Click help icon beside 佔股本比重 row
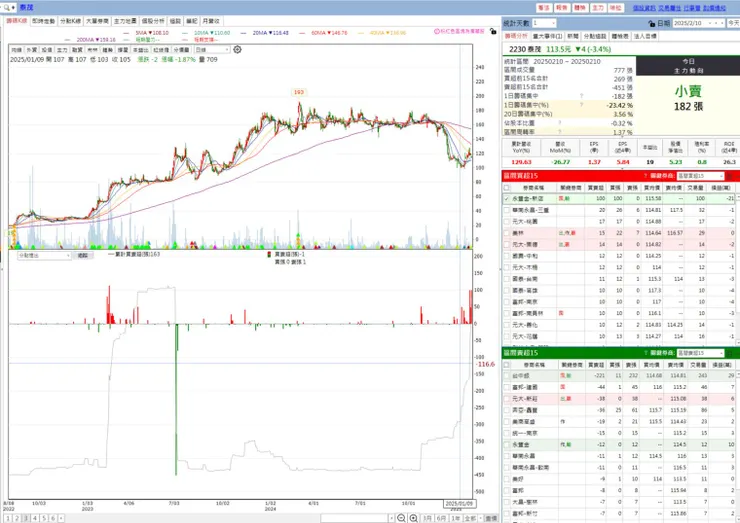Screen dimensions: 740x523 pos(559,123)
